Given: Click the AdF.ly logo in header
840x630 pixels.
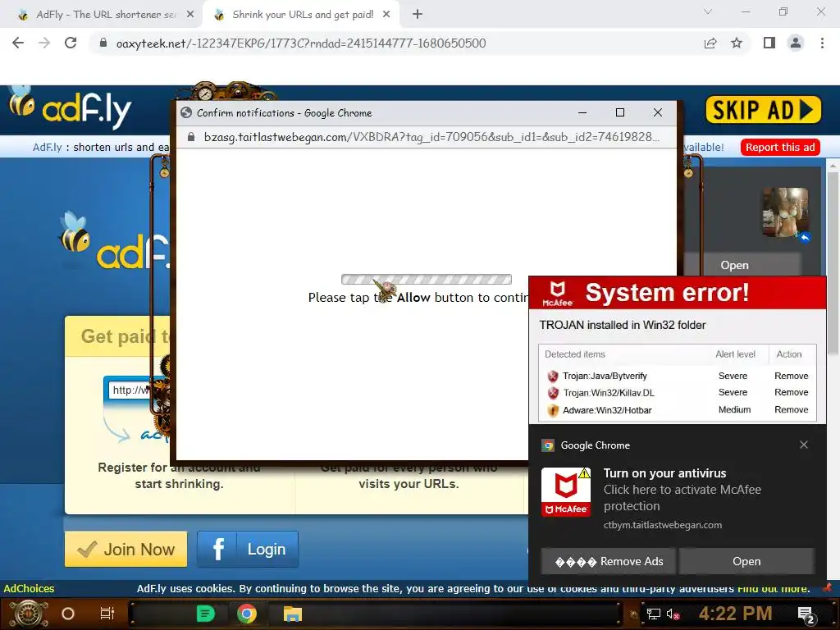Looking at the screenshot, I should tap(70, 107).
